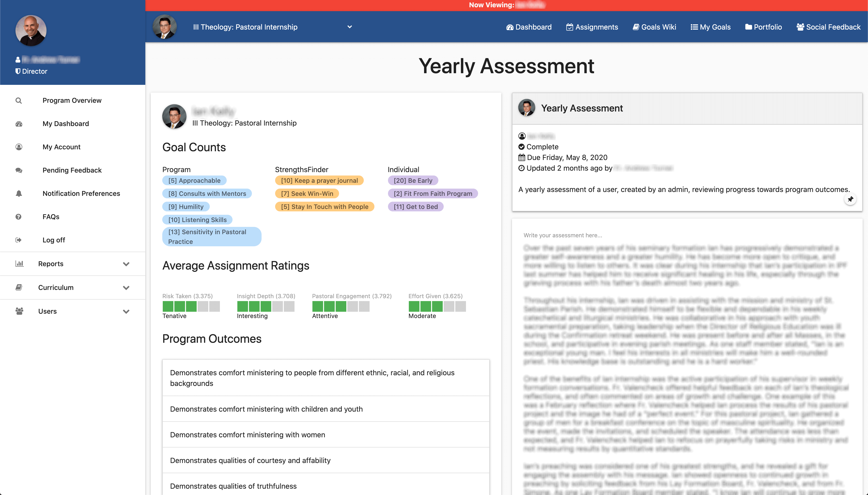Expand the Reports section chevron

point(126,264)
